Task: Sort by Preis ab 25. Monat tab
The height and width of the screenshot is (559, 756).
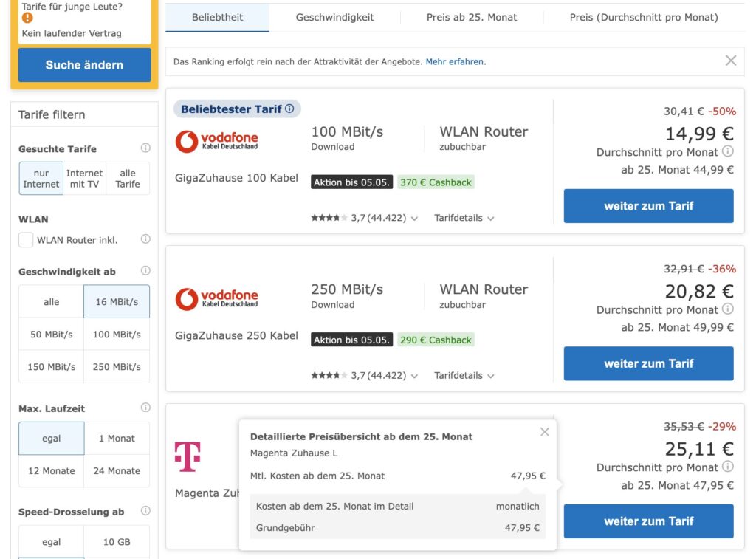Action: pos(472,17)
